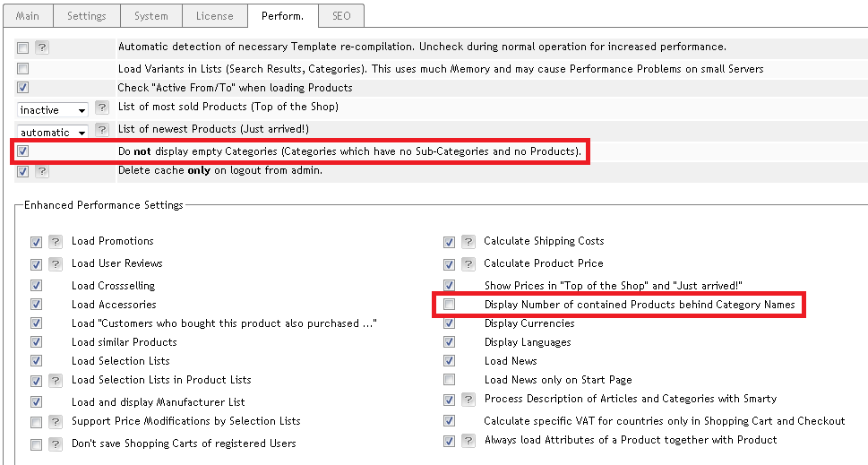Viewport: 868px width, 465px height.
Task: Open help icon next to Load User Reviews
Action: pyautogui.click(x=55, y=264)
